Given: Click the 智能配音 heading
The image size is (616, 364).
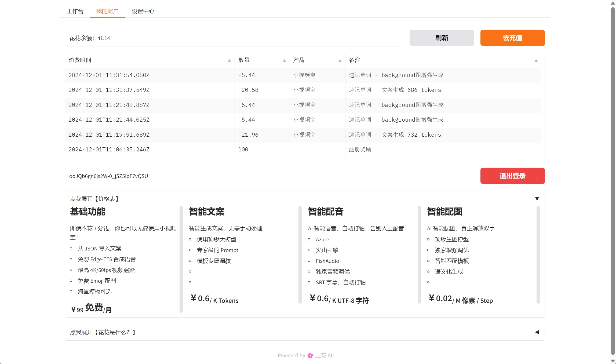Looking at the screenshot, I should tap(326, 212).
